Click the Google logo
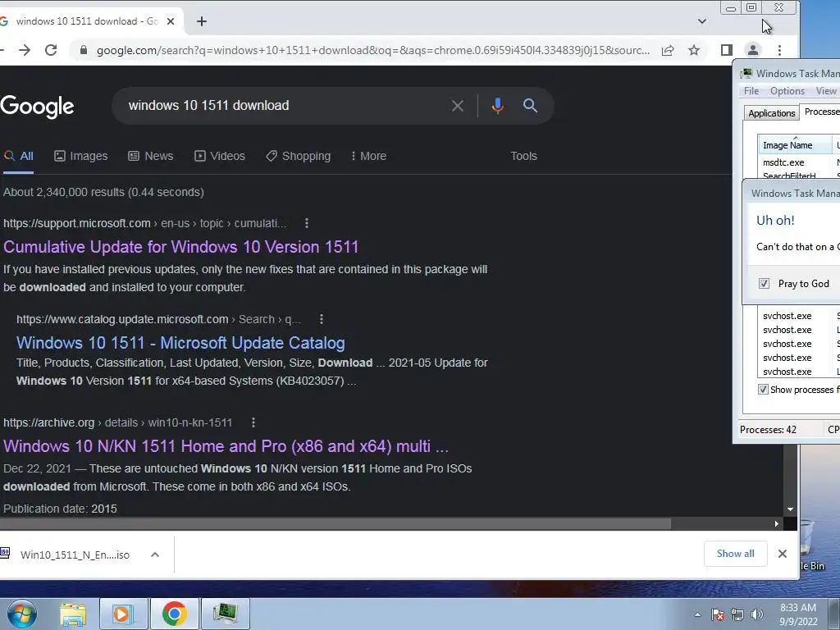Image resolution: width=840 pixels, height=630 pixels. click(37, 107)
